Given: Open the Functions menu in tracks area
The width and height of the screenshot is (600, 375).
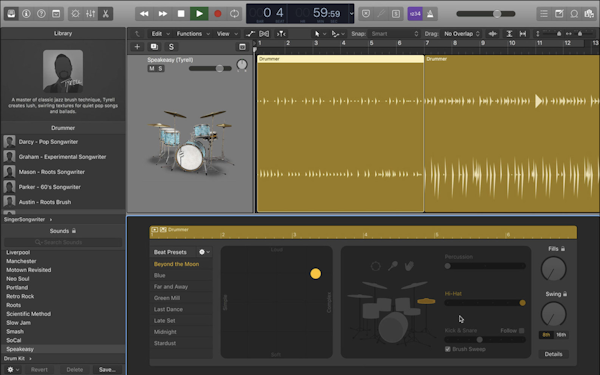Looking at the screenshot, I should (193, 34).
